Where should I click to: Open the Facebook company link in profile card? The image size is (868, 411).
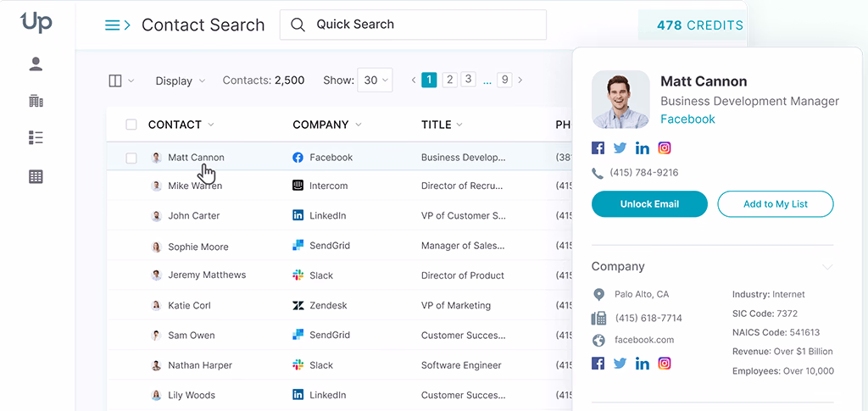pos(687,119)
